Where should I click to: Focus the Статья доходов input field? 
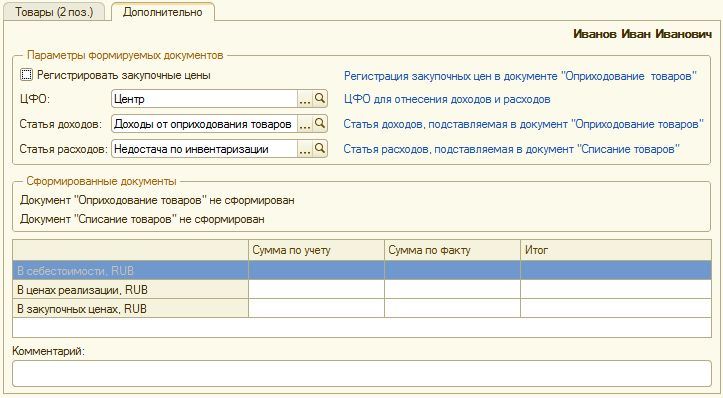point(204,124)
